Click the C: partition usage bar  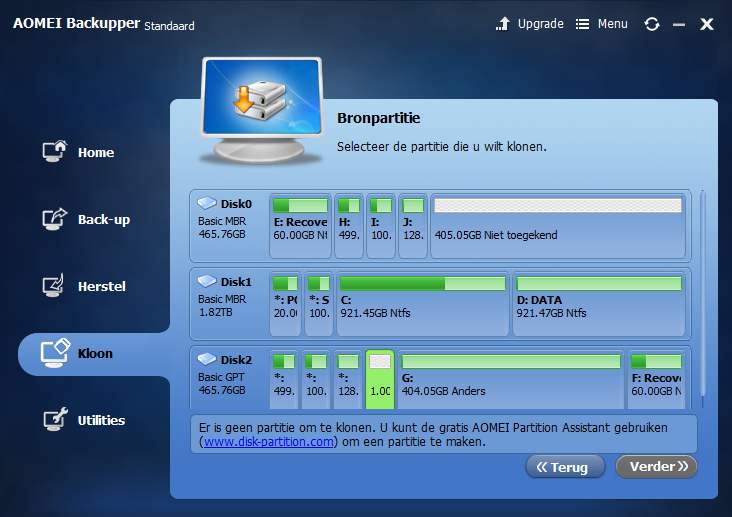(x=422, y=283)
